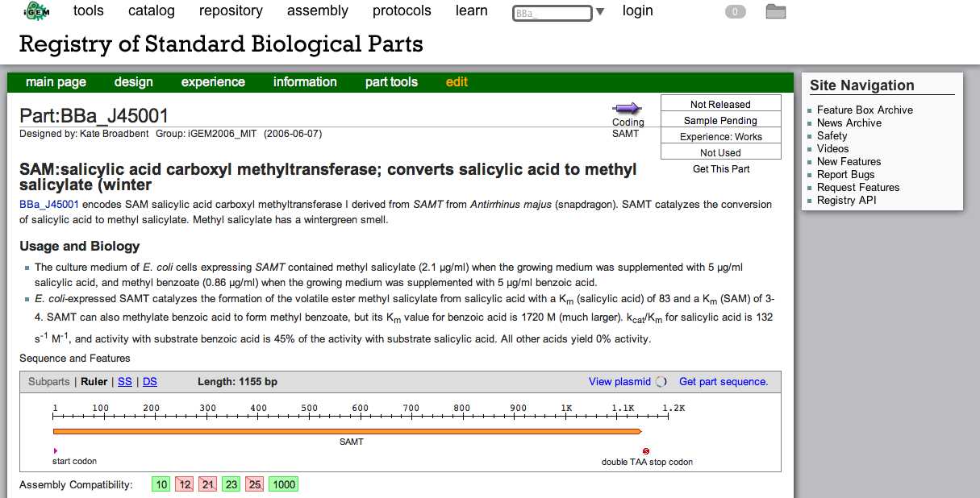Viewport: 980px width, 498px height.
Task: Click assembly compatibility box 21
Action: click(x=208, y=484)
